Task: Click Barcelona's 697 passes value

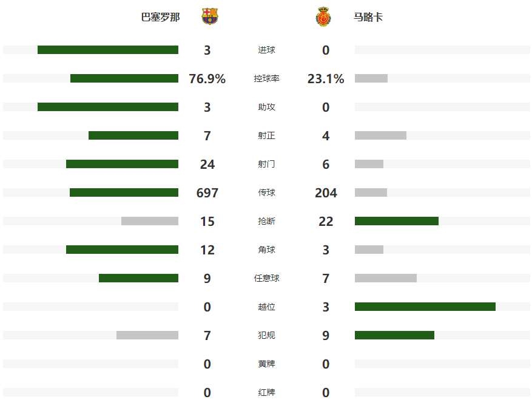Action: [207, 193]
